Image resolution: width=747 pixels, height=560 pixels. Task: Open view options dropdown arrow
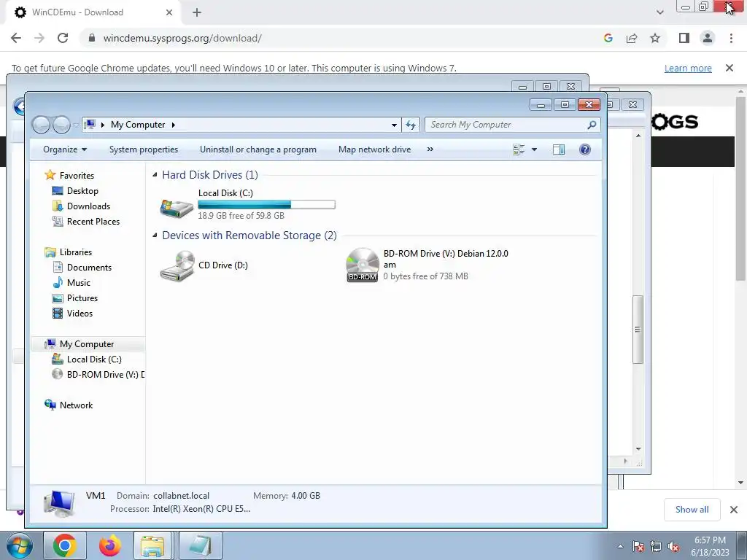click(x=534, y=149)
